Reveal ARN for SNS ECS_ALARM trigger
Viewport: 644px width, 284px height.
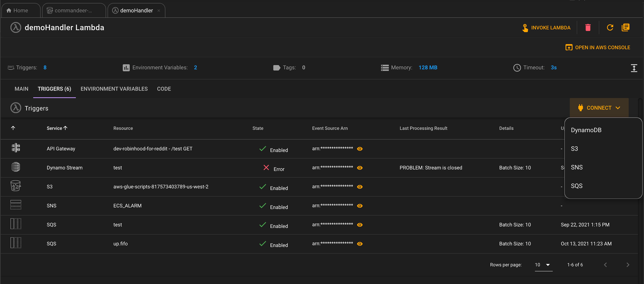[x=360, y=206]
